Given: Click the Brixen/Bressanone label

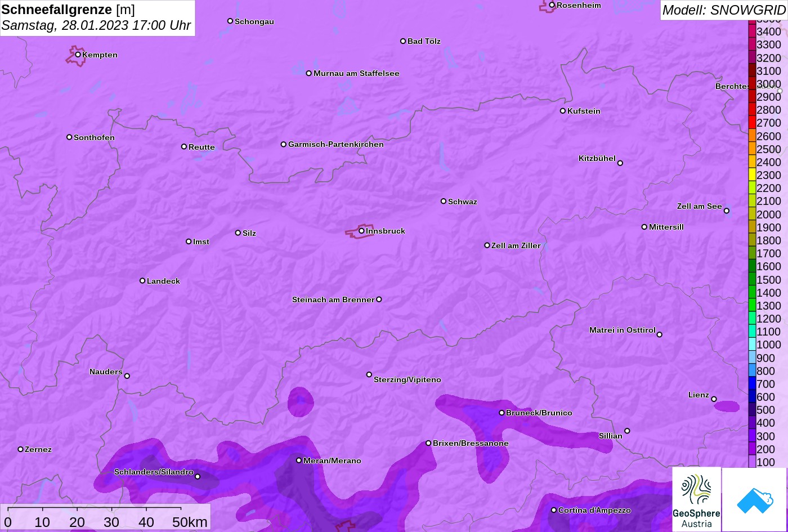Looking at the screenshot, I should click(x=471, y=443).
